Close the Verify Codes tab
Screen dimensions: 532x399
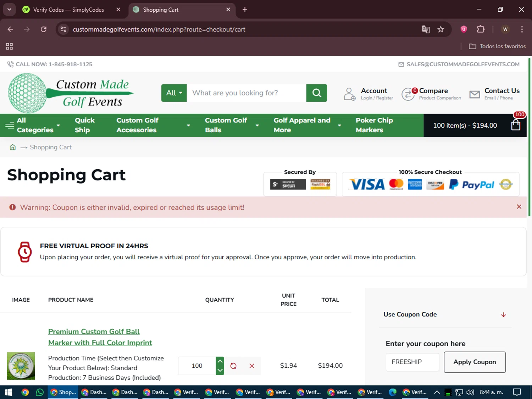tap(118, 10)
